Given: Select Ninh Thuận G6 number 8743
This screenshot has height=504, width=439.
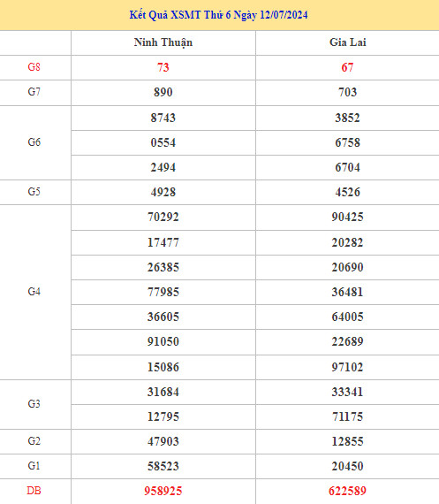Looking at the screenshot, I should point(163,118).
